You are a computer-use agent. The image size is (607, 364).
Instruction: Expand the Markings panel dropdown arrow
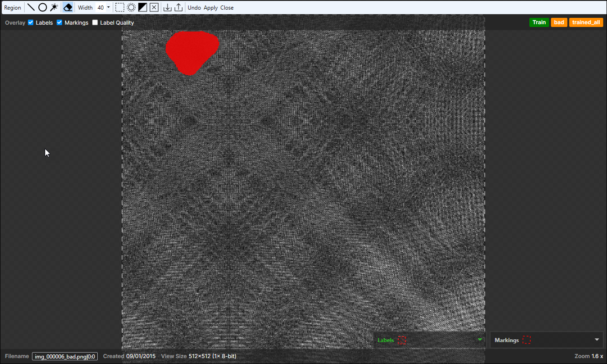(596, 340)
